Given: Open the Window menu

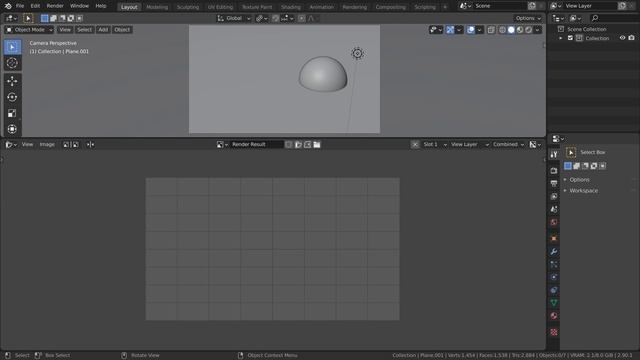Looking at the screenshot, I should (x=79, y=6).
